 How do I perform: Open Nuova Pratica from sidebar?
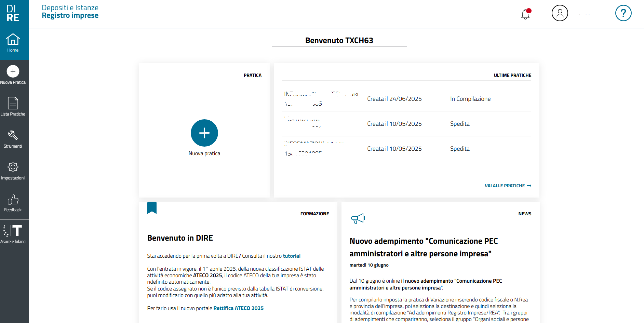tap(13, 75)
